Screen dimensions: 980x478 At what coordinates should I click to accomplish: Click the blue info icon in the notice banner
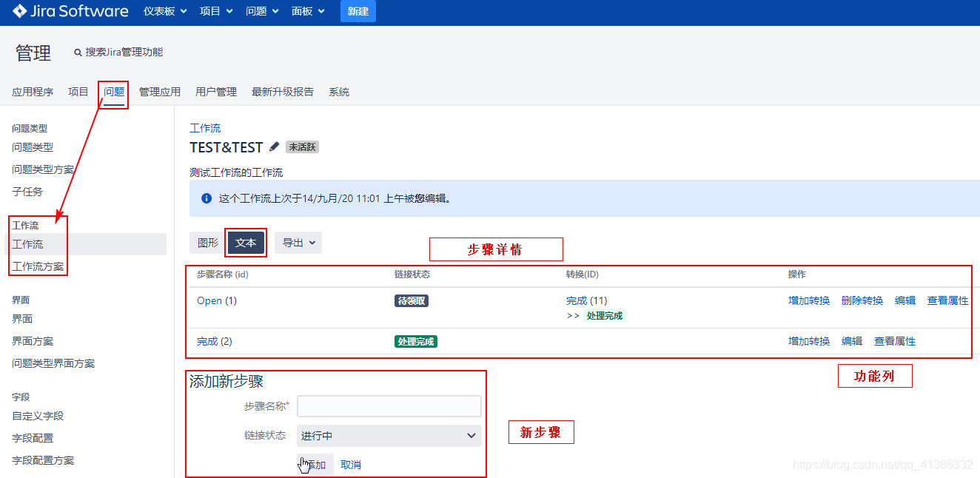tap(207, 198)
